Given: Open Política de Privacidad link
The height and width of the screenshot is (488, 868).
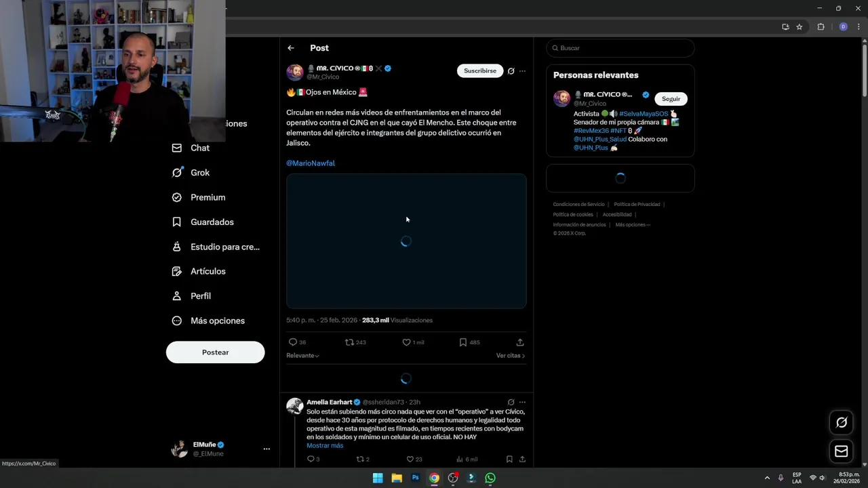Looking at the screenshot, I should pos(637,205).
